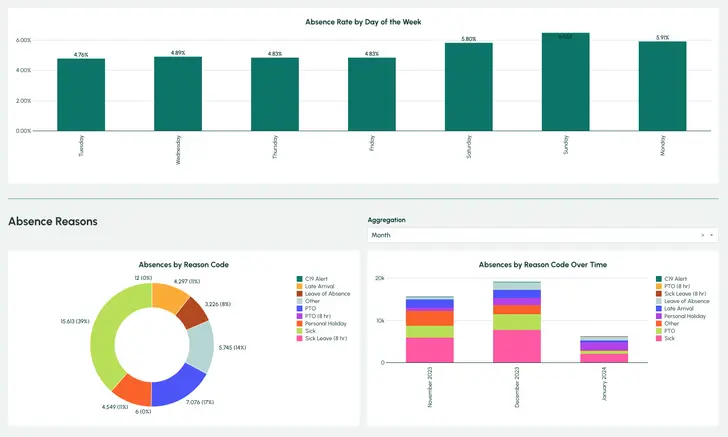This screenshot has width=728, height=437.
Task: Click pink Sick segment in December 2023 bar
Action: tap(517, 346)
